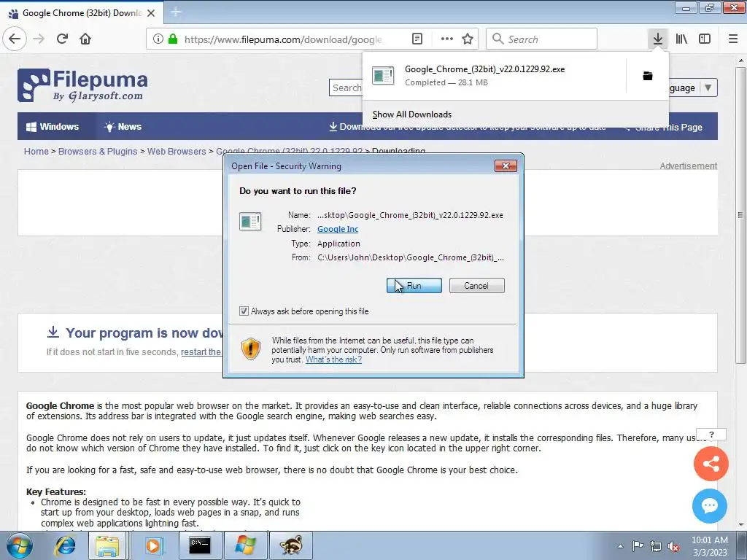Launch Internet Explorer from the taskbar
The height and width of the screenshot is (560, 747).
click(x=65, y=545)
